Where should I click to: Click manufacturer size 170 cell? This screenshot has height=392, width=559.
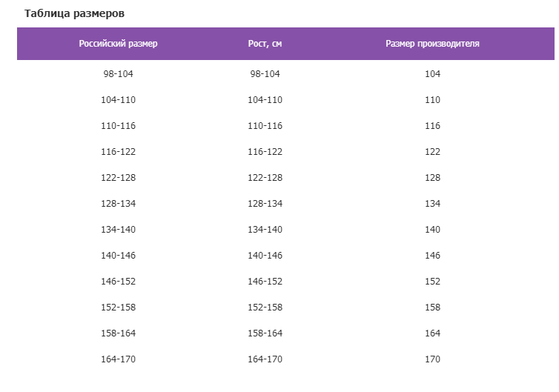[x=432, y=359]
